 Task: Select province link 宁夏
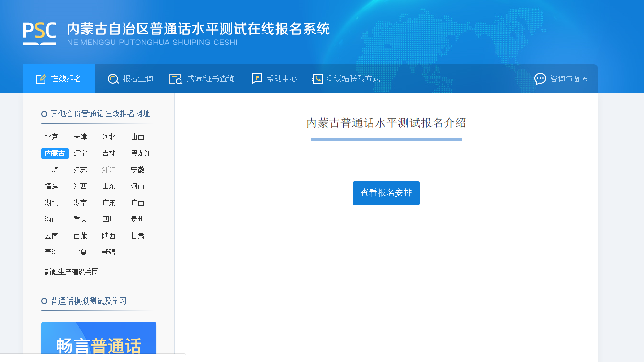(x=80, y=252)
